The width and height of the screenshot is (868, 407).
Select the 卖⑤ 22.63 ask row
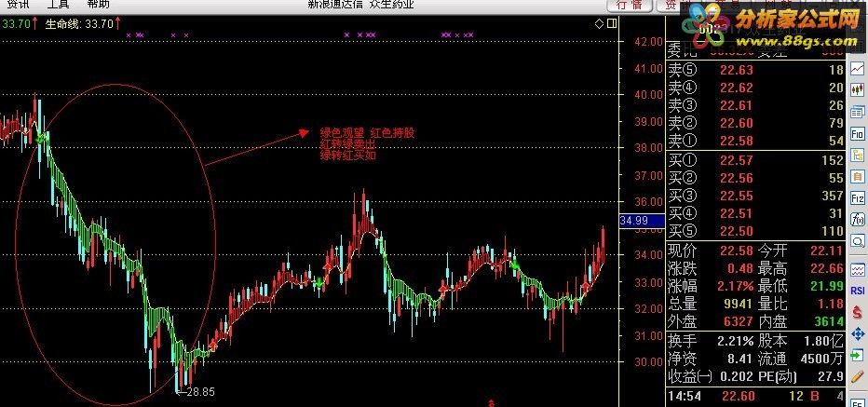tap(755, 71)
